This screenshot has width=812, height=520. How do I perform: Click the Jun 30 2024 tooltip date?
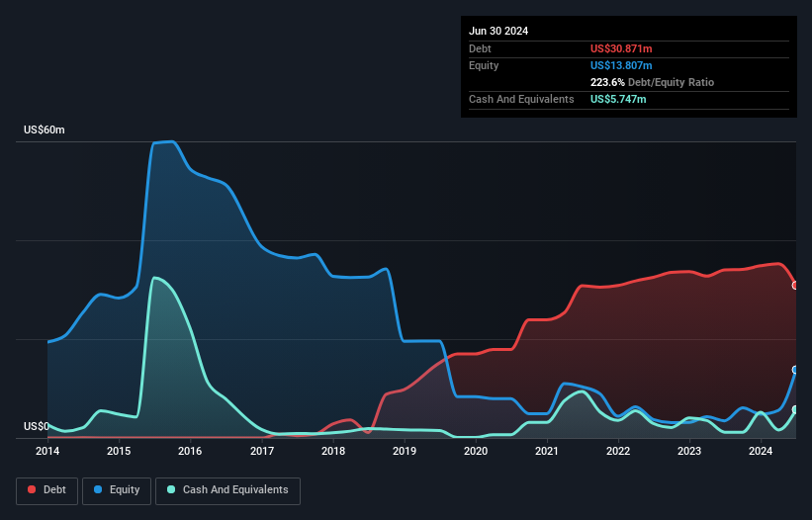point(498,31)
